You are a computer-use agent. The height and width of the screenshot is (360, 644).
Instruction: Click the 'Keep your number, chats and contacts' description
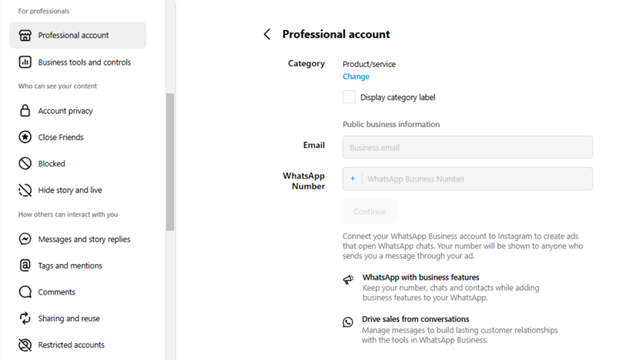[450, 292]
